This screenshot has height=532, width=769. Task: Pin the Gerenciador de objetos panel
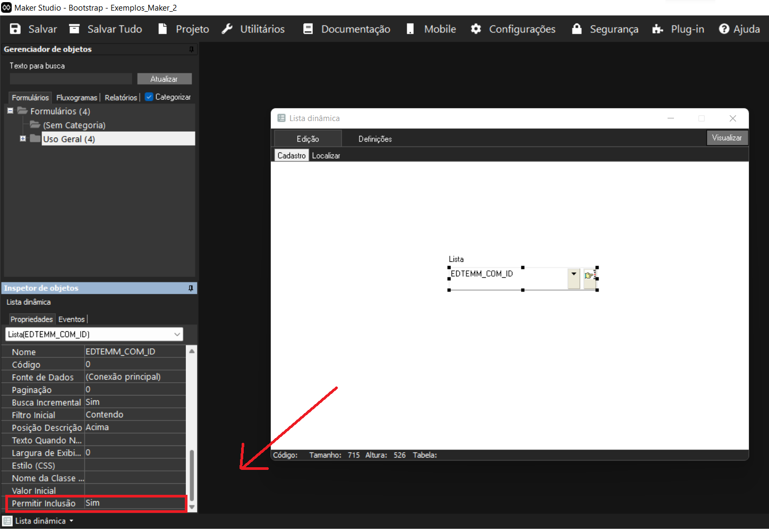tap(191, 49)
